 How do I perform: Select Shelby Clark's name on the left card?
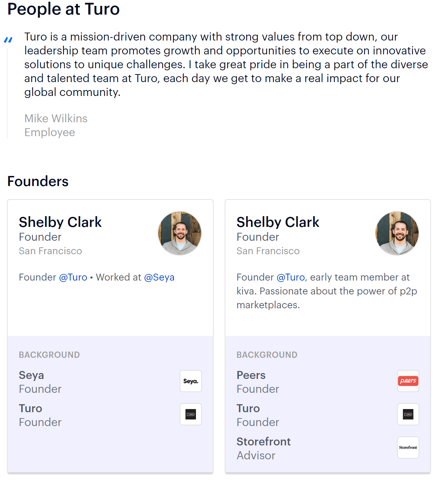click(x=60, y=222)
